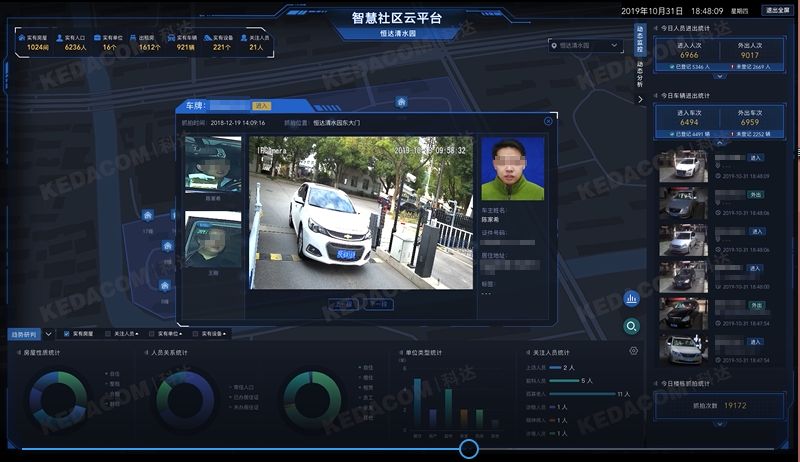Click the 6236人 population count
This screenshot has height=462, width=800.
(x=75, y=47)
